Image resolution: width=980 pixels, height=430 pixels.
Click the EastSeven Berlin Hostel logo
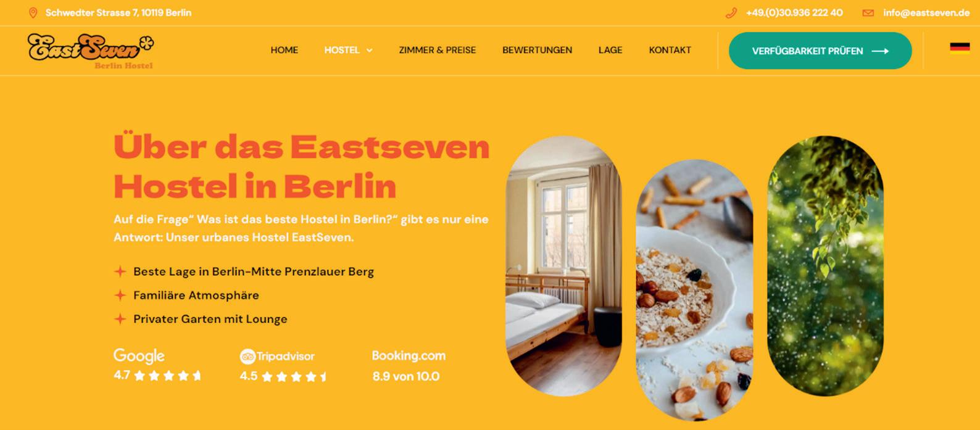[x=91, y=51]
